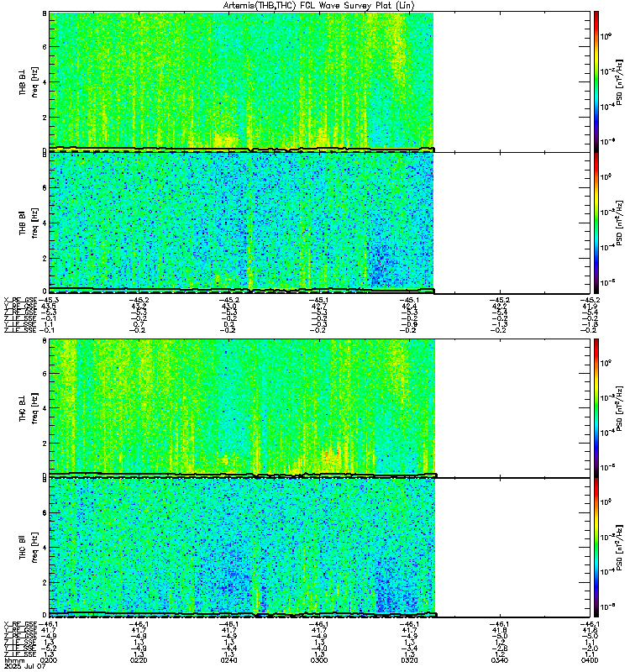Click the '10⁻²' tick on the THC B⊥ colorbar
Screen dimensions: 630x672
pyautogui.click(x=606, y=397)
